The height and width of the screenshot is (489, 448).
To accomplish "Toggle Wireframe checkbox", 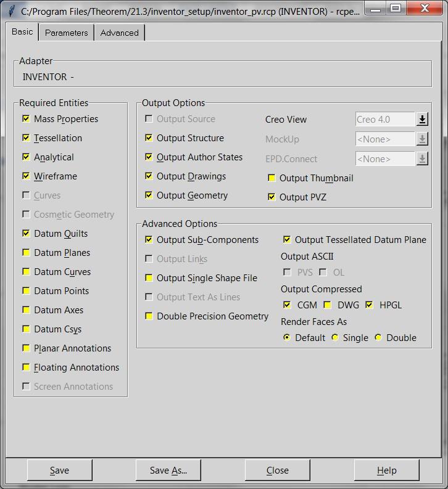I will [26, 176].
